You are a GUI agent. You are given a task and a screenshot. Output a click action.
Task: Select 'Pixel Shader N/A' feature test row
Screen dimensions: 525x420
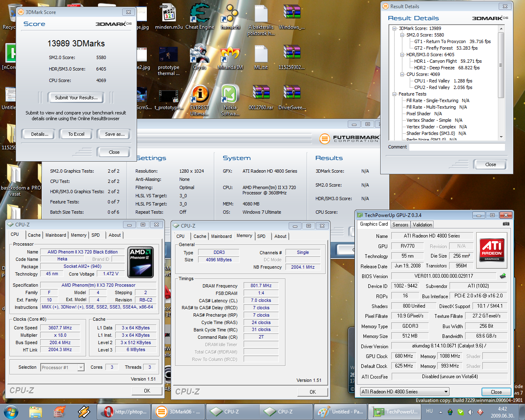(x=424, y=114)
